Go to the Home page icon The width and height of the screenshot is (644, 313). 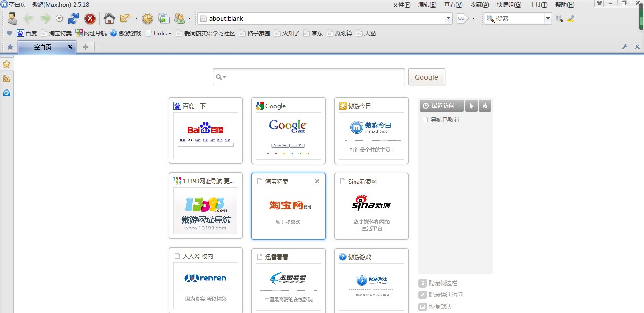click(109, 19)
